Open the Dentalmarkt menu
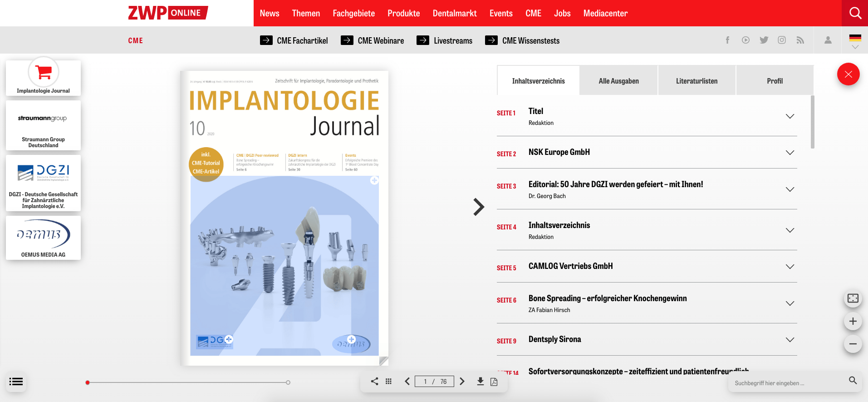The image size is (868, 402). pyautogui.click(x=455, y=13)
